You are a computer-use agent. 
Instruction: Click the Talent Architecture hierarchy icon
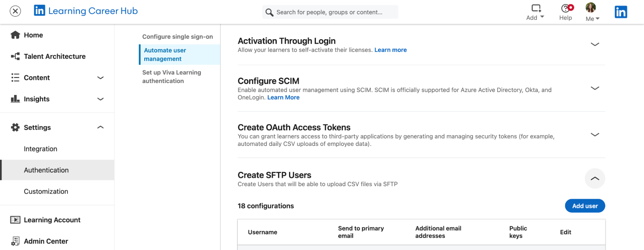point(15,56)
